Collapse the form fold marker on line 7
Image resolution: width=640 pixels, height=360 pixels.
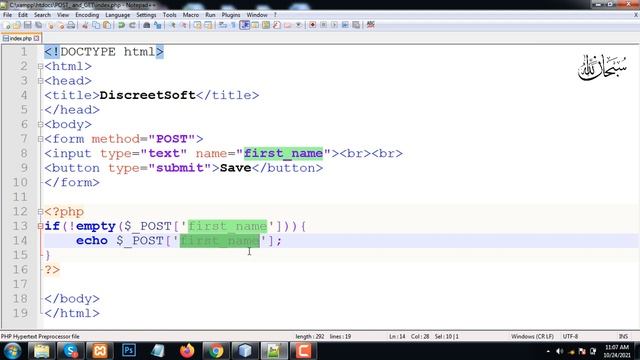(x=40, y=139)
